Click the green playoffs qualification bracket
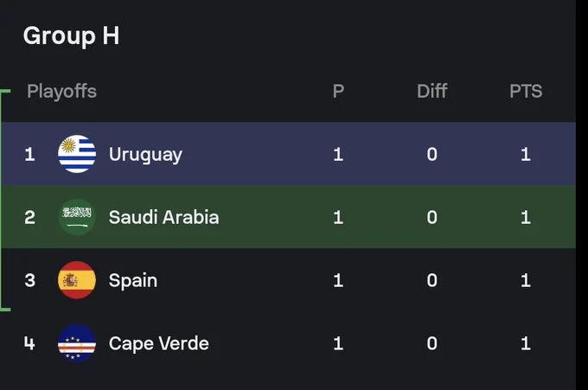This screenshot has width=588, height=390. click(x=4, y=201)
